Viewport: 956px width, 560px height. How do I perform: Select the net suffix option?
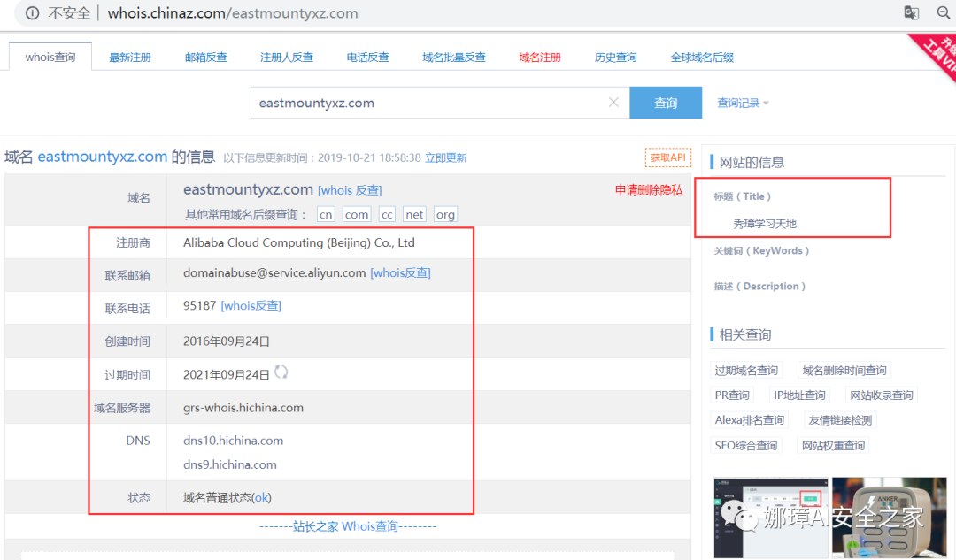point(414,214)
